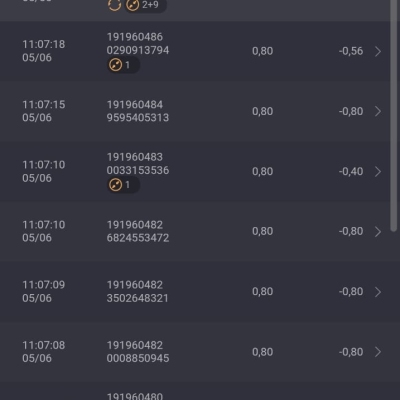Click the circular refresh icon in top row
The image size is (400, 400).
(114, 4)
